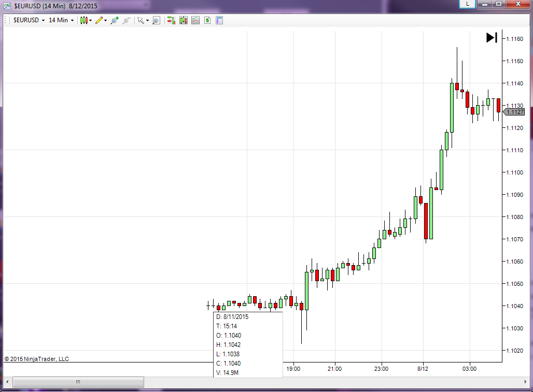Click the jump-to-latest-bar arrow on chart
This screenshot has width=533, height=392.
point(492,38)
